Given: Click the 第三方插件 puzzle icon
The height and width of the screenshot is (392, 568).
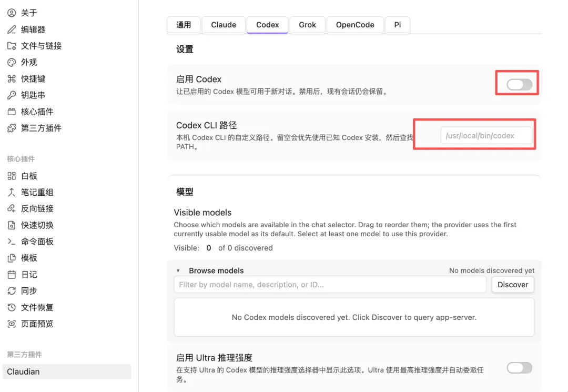Looking at the screenshot, I should click(12, 128).
